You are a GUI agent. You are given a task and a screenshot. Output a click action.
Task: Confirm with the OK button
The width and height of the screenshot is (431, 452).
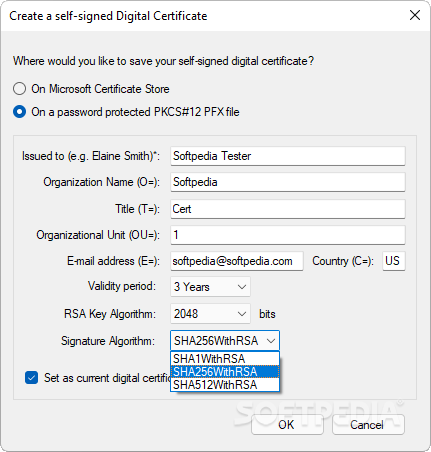click(287, 425)
